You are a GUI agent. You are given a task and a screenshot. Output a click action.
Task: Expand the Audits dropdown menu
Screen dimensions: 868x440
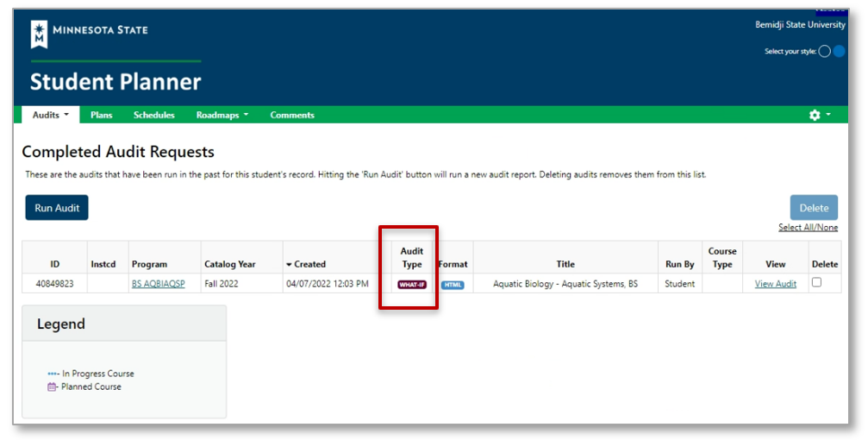(x=50, y=115)
